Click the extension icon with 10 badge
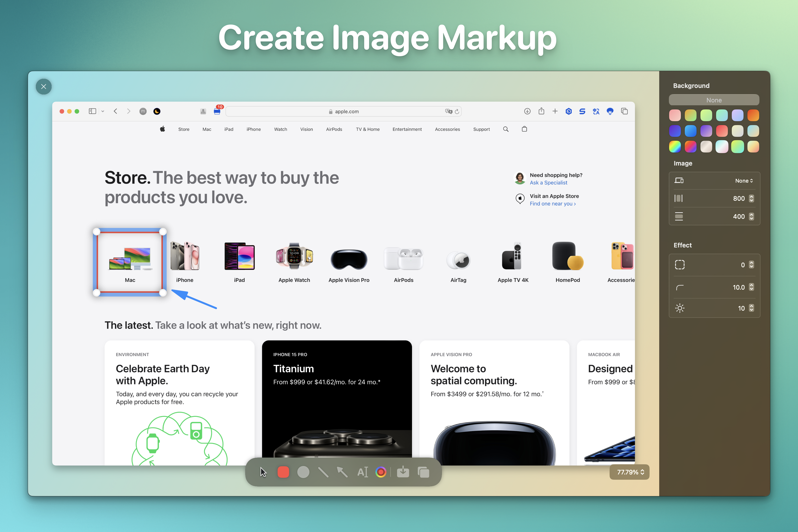The height and width of the screenshot is (532, 798). 217,111
